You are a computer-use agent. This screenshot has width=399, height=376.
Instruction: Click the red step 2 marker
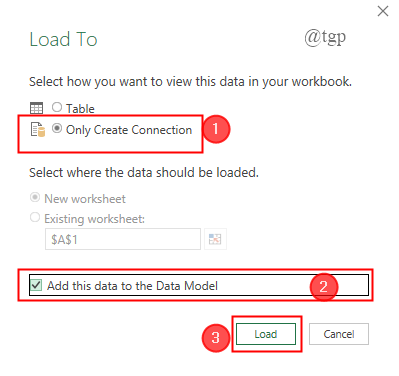[324, 287]
